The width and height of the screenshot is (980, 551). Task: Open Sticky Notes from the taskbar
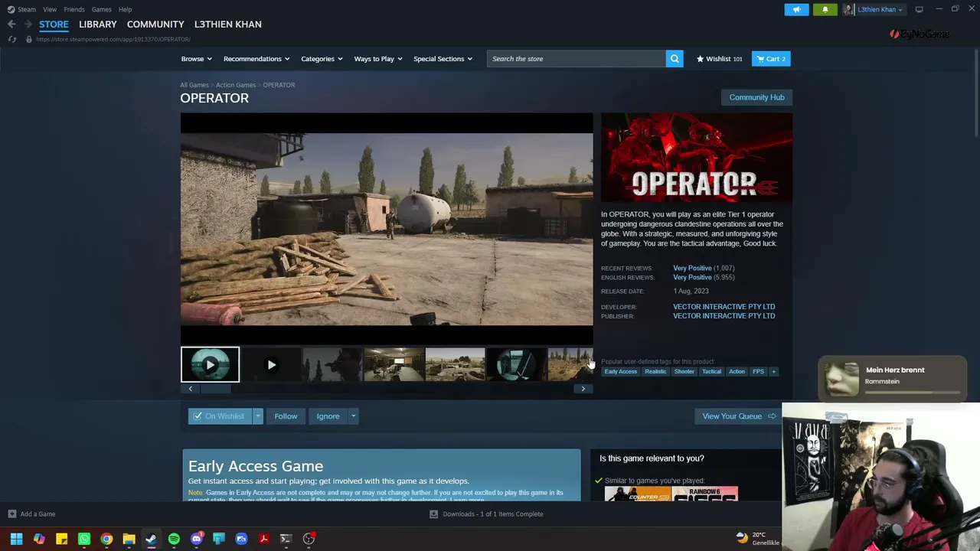click(x=61, y=539)
